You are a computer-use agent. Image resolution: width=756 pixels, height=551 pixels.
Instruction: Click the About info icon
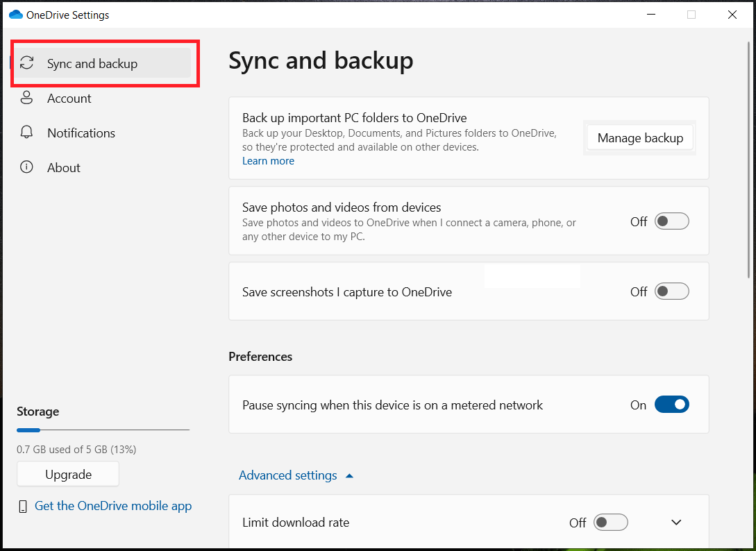pyautogui.click(x=26, y=167)
